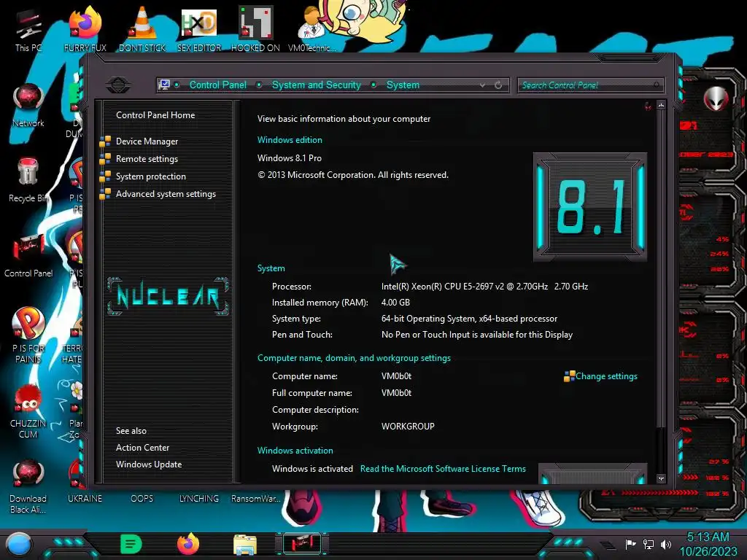Click the computer icon in address bar

pyautogui.click(x=164, y=85)
